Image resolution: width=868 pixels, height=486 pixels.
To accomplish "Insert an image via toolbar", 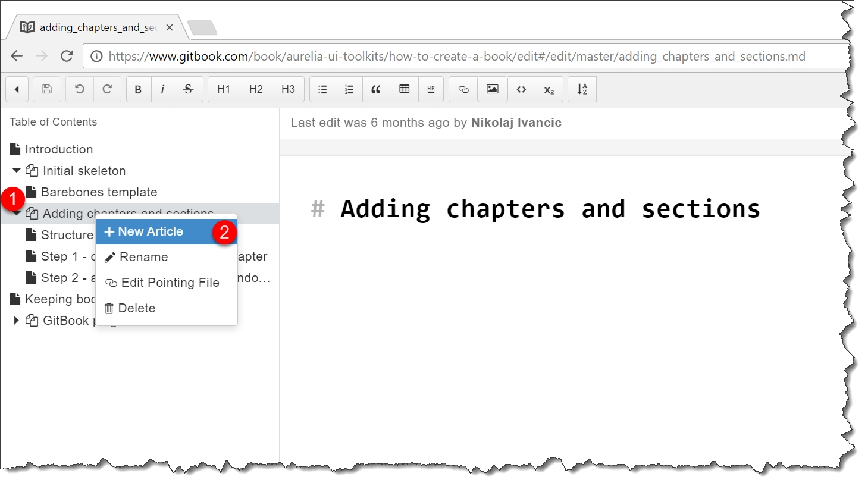I will click(x=493, y=89).
